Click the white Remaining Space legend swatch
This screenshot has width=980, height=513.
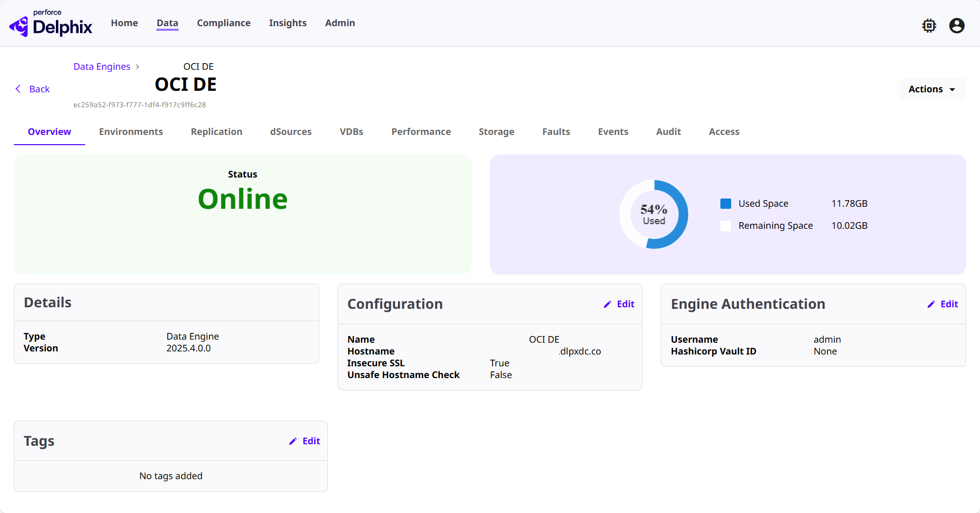coord(726,226)
